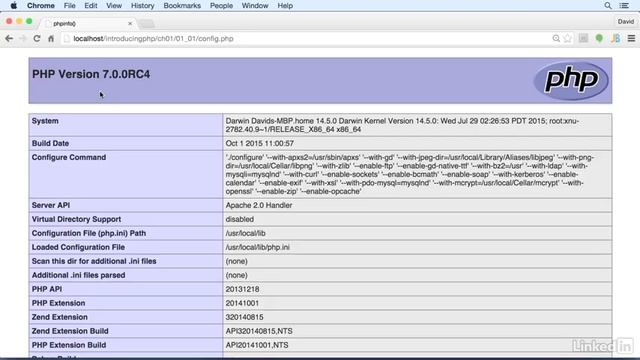
Task: Click the Oct 1 2015 11:00:57 value
Action: tap(260, 143)
